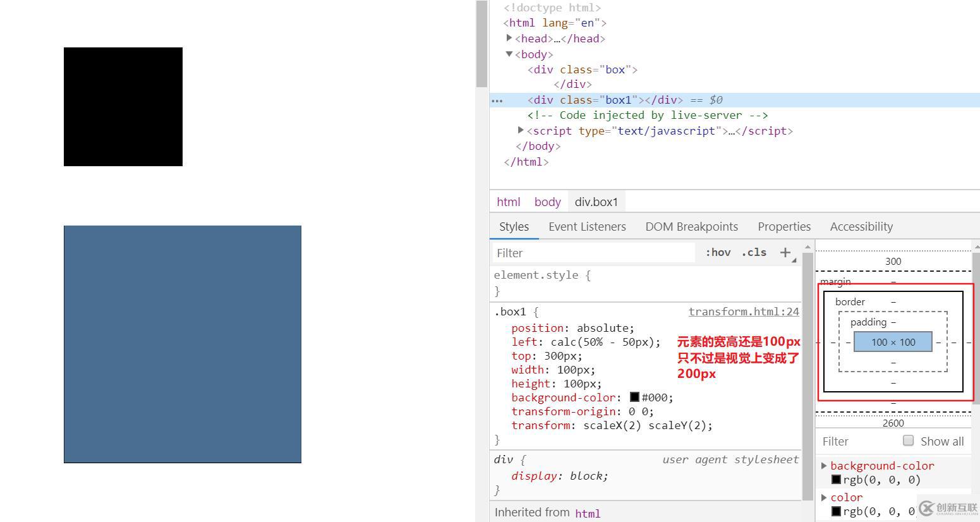
Task: Select body in the breadcrumb bar
Action: [547, 202]
